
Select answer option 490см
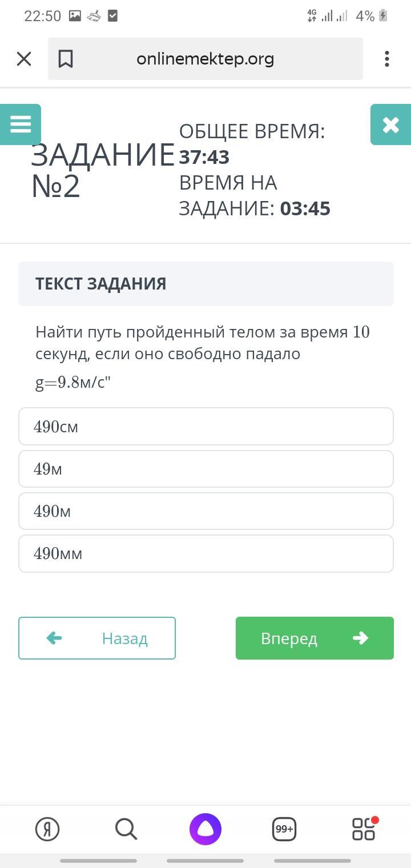click(206, 427)
